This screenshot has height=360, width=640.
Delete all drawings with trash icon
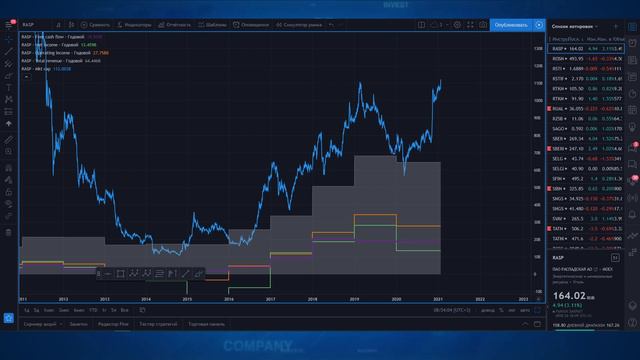[9, 233]
